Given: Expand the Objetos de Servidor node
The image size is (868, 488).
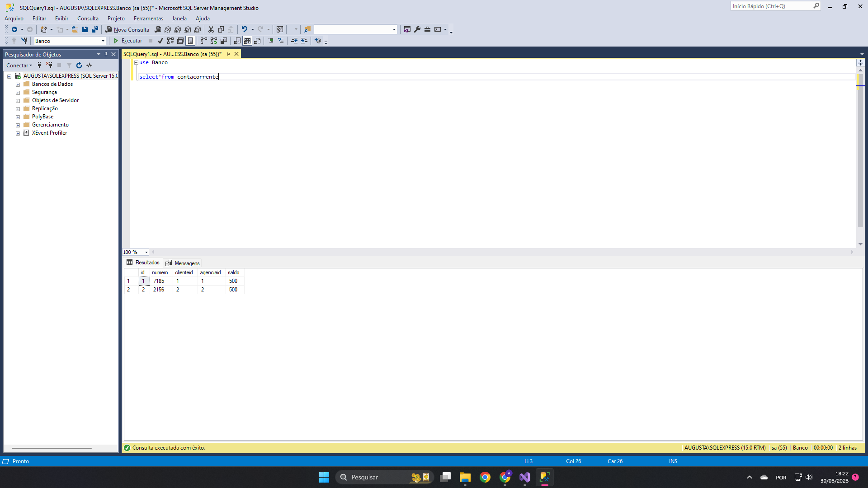Looking at the screenshot, I should [x=18, y=101].
